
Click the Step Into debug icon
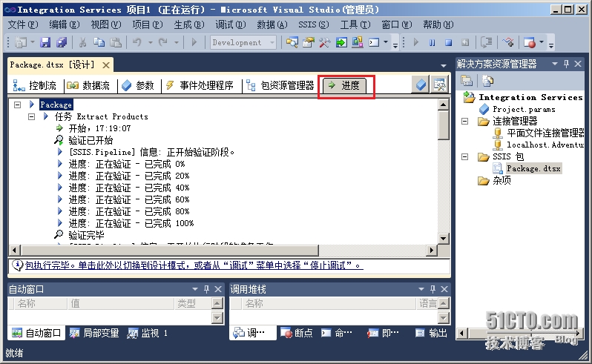pos(508,42)
